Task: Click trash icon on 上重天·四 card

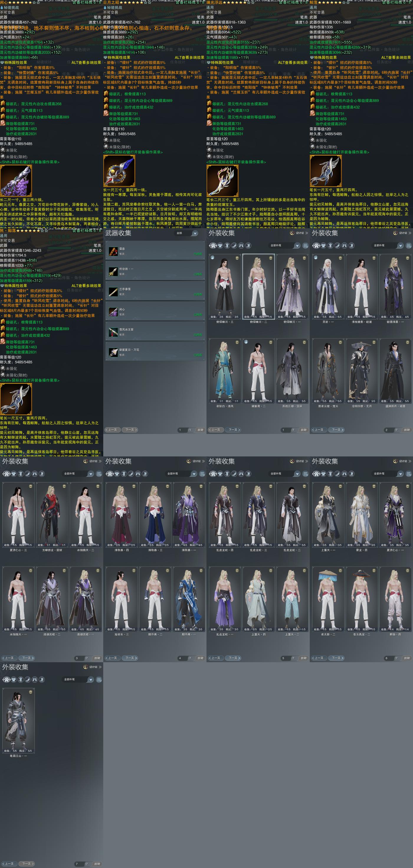Action: click(x=271, y=570)
